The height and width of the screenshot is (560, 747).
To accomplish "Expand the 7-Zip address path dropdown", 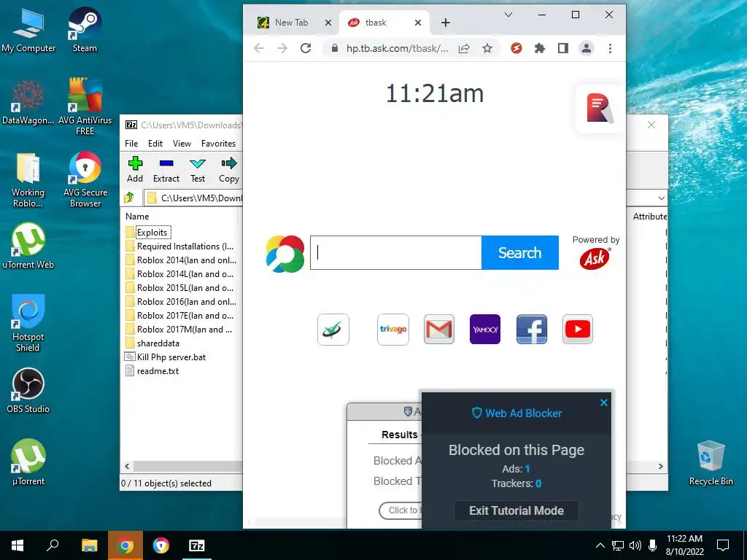I will (661, 198).
